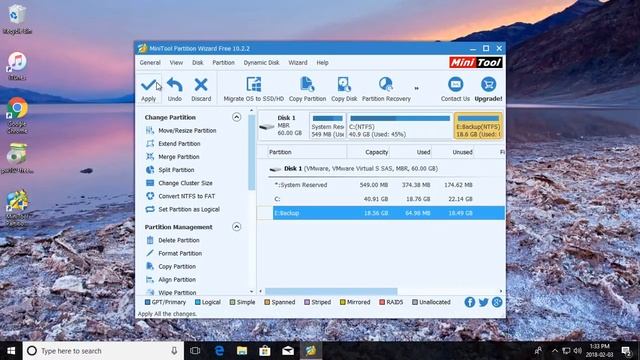Click the taskbar search box
The height and width of the screenshot is (360, 640).
click(x=103, y=351)
